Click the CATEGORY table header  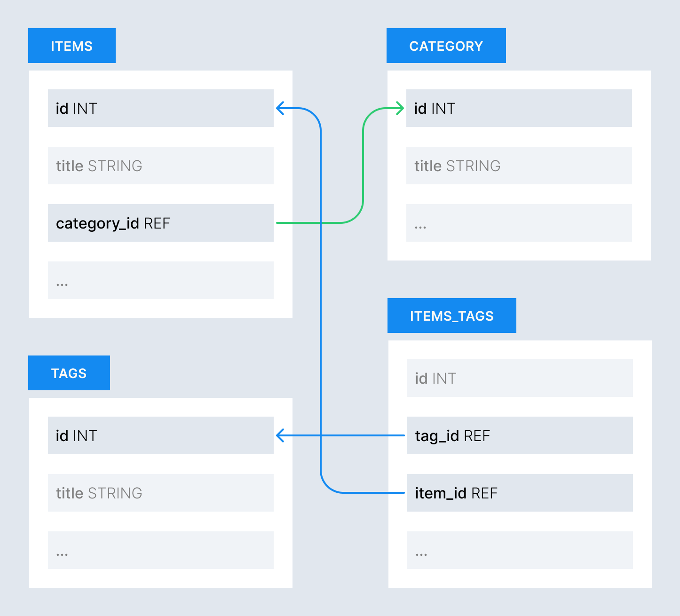[446, 46]
